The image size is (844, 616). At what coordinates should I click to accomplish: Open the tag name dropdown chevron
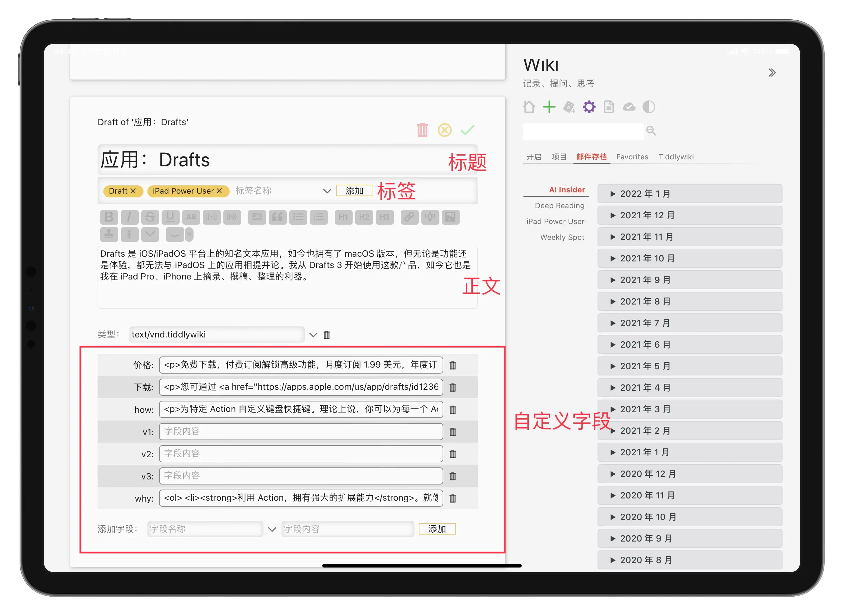(327, 190)
